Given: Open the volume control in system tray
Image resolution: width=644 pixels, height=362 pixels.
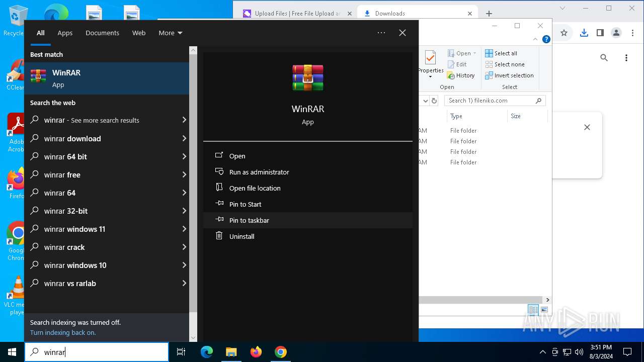Looking at the screenshot, I should [579, 352].
